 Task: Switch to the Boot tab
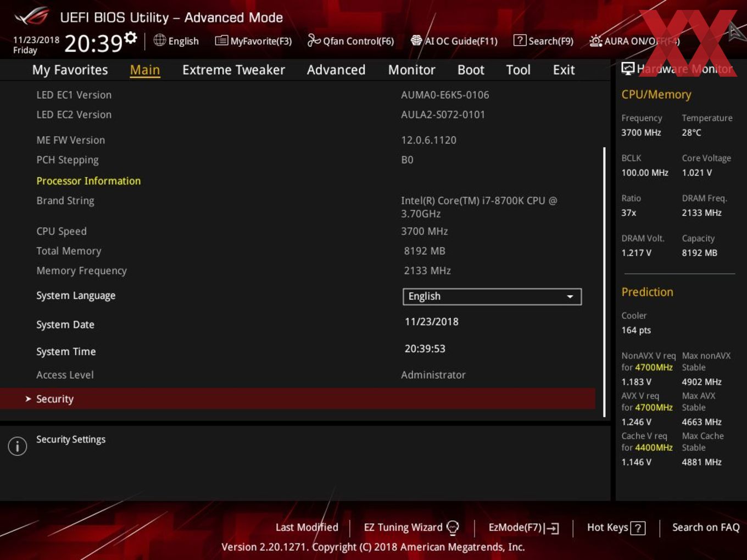pos(471,70)
